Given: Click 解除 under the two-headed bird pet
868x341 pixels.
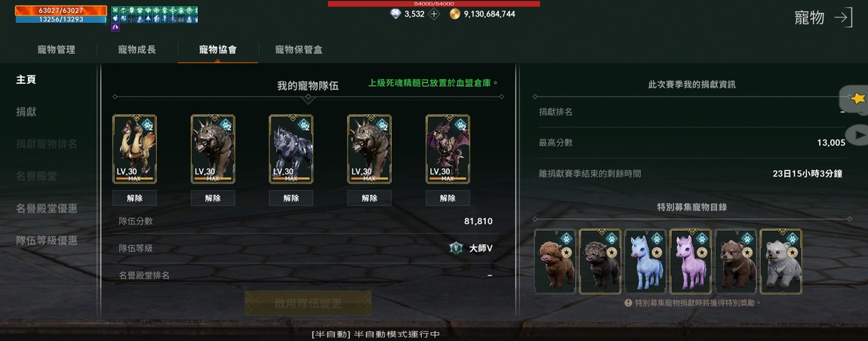Looking at the screenshot, I should tap(134, 198).
